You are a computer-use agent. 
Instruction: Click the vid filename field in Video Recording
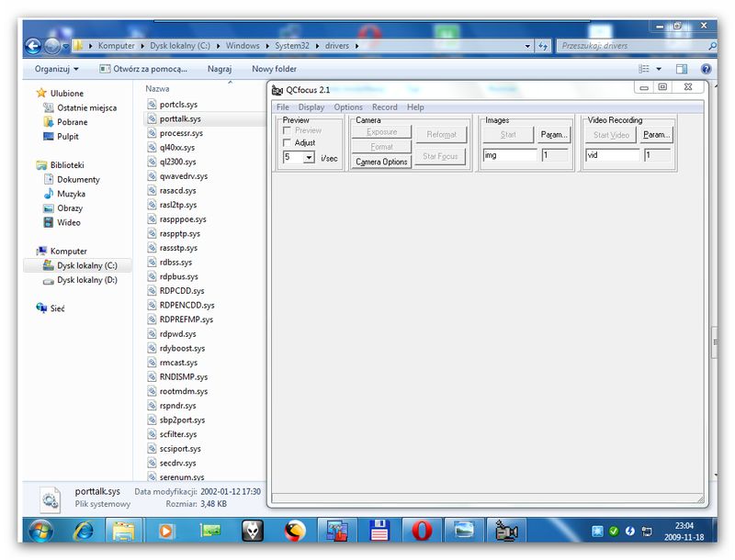pos(613,155)
